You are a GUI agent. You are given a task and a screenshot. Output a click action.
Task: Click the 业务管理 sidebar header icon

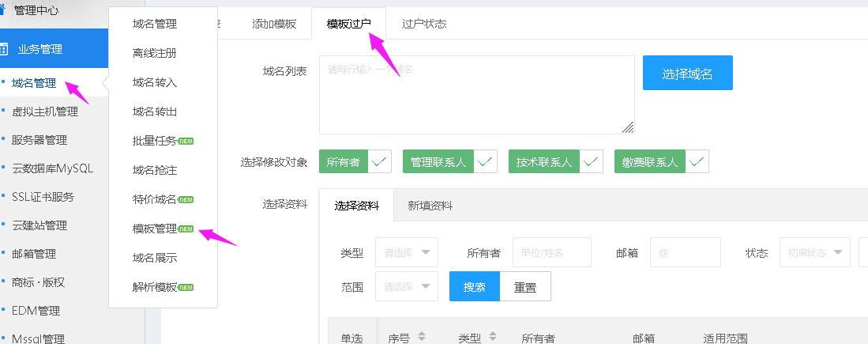[4, 49]
